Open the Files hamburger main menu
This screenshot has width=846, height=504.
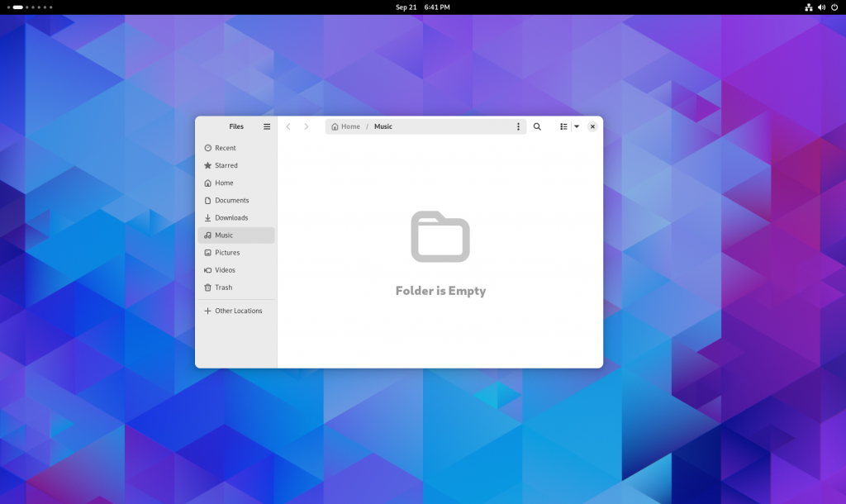point(267,126)
